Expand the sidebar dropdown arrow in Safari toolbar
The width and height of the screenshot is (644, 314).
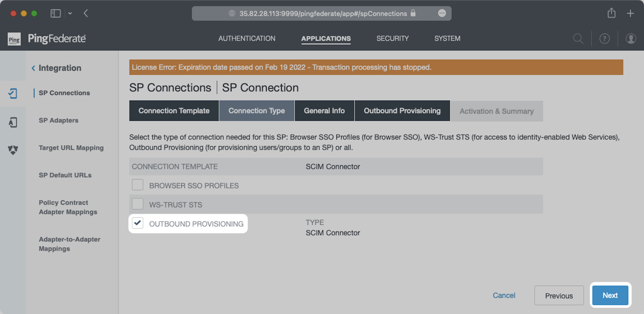coord(70,13)
